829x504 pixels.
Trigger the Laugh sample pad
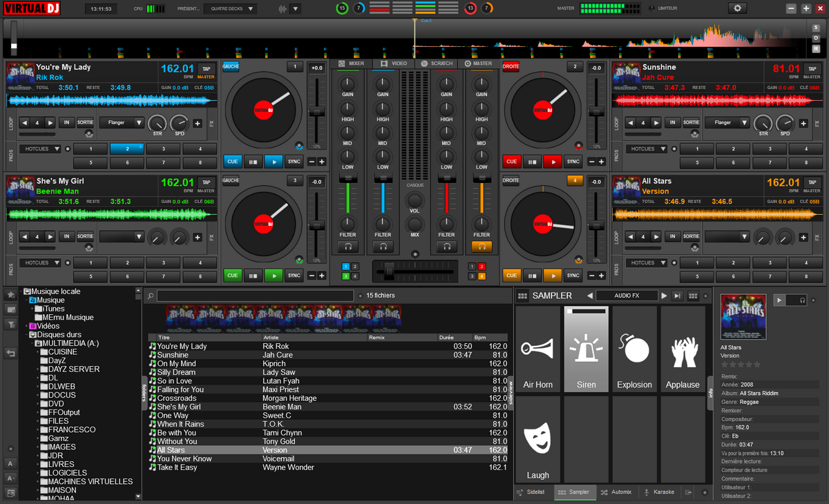pyautogui.click(x=537, y=440)
